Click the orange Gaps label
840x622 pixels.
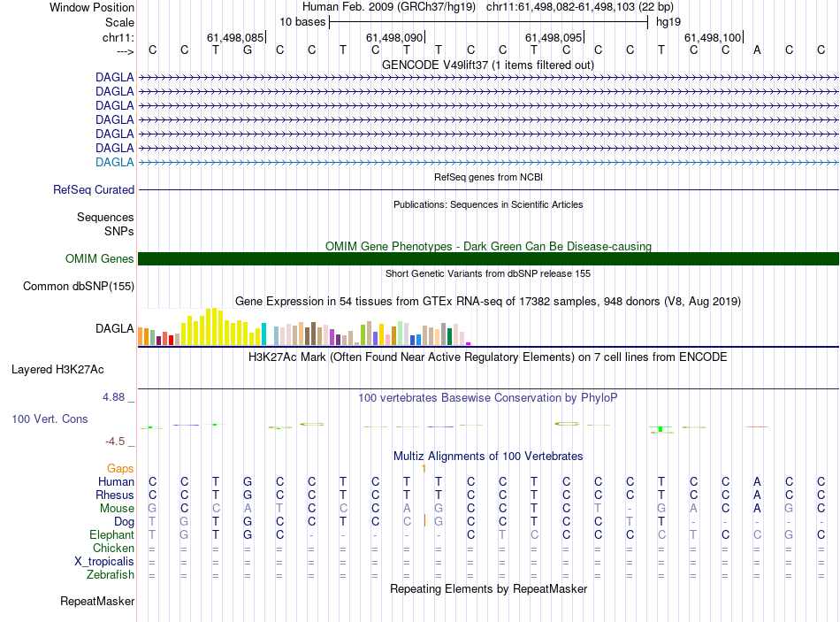(x=120, y=469)
